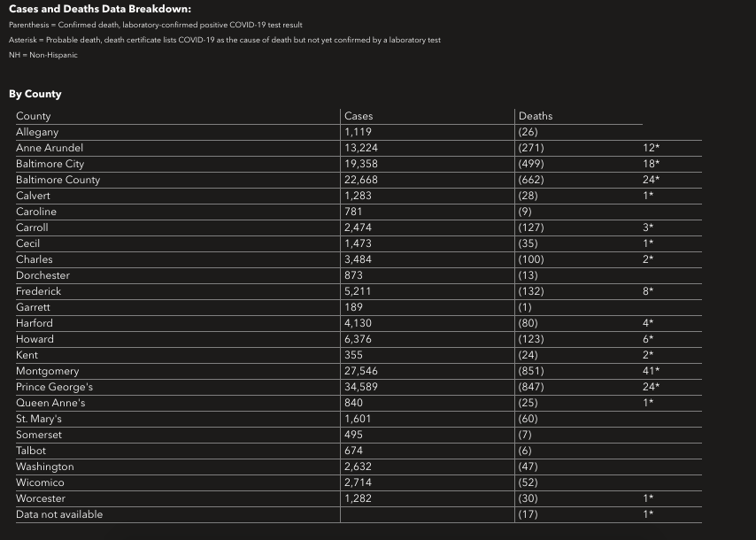Select Montgomery's probable deaths value 41*
This screenshot has width=756, height=540.
pyautogui.click(x=652, y=371)
